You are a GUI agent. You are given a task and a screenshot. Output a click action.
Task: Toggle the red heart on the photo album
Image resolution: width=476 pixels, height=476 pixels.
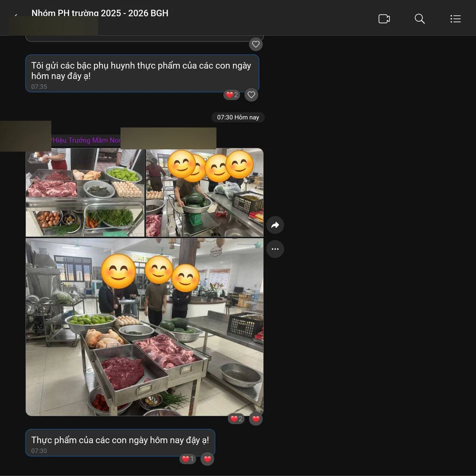pyautogui.click(x=256, y=419)
